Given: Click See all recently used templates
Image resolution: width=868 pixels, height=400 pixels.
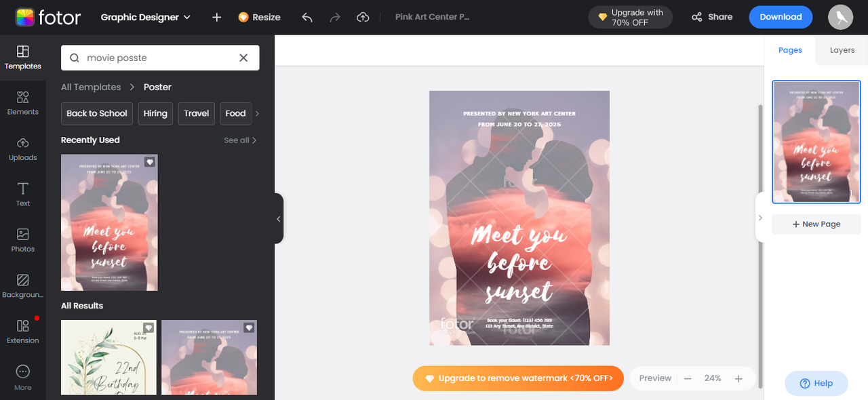Looking at the screenshot, I should click(241, 140).
